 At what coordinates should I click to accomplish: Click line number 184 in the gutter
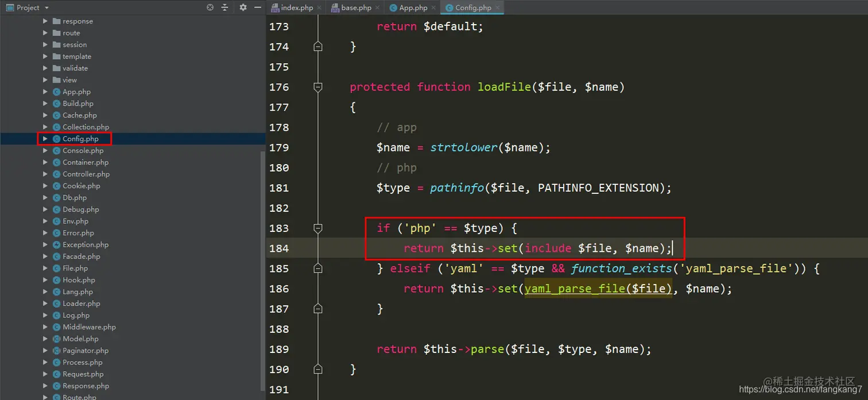(279, 248)
